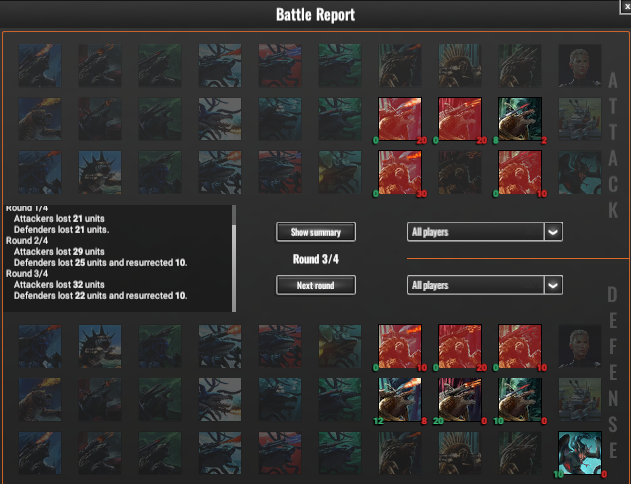Click 'Defenders lost 22 units and resurrected 10.'
The width and height of the screenshot is (631, 484).
tap(101, 296)
